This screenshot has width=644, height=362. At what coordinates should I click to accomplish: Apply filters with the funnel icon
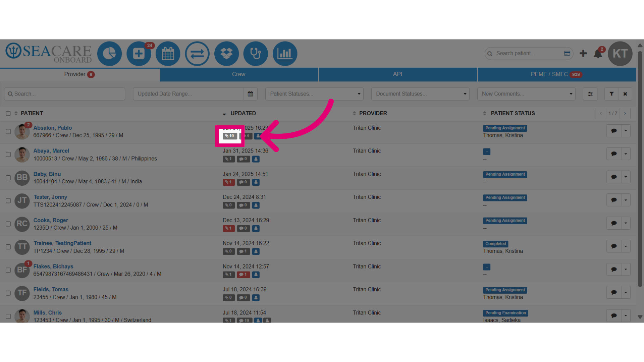click(x=611, y=94)
